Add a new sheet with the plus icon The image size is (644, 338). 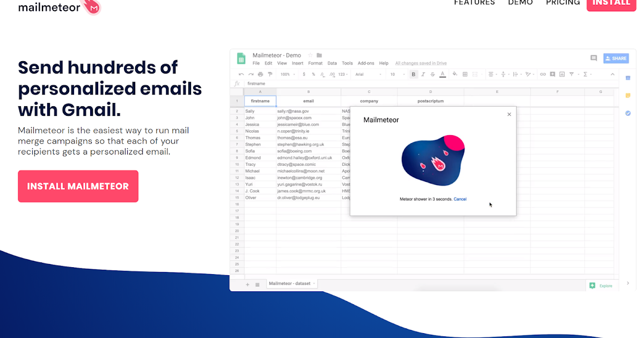pyautogui.click(x=247, y=284)
